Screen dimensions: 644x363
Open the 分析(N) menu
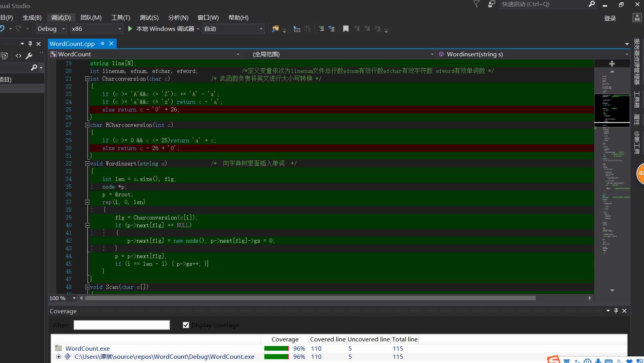178,18
